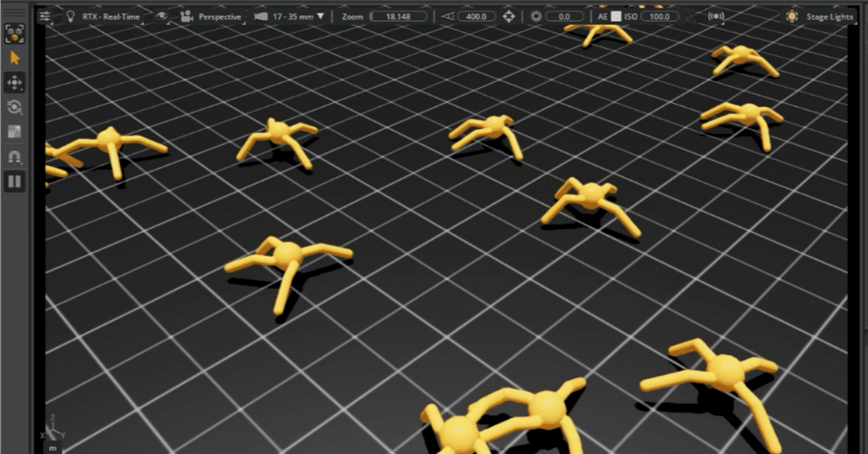This screenshot has height=454, width=868.
Task: Open the viewport settings sliders menu
Action: click(x=45, y=16)
